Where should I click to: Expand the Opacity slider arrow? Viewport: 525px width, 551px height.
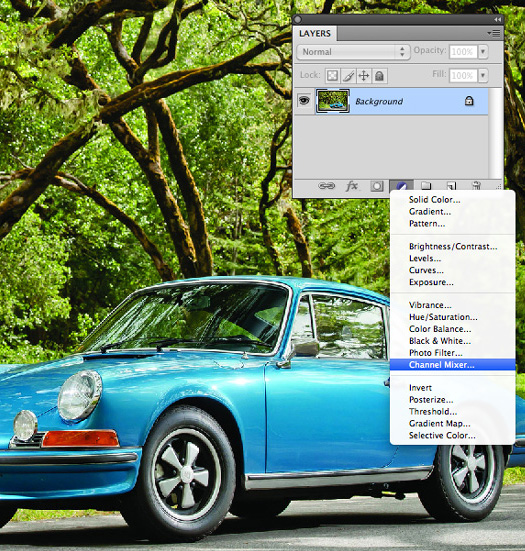coord(483,52)
